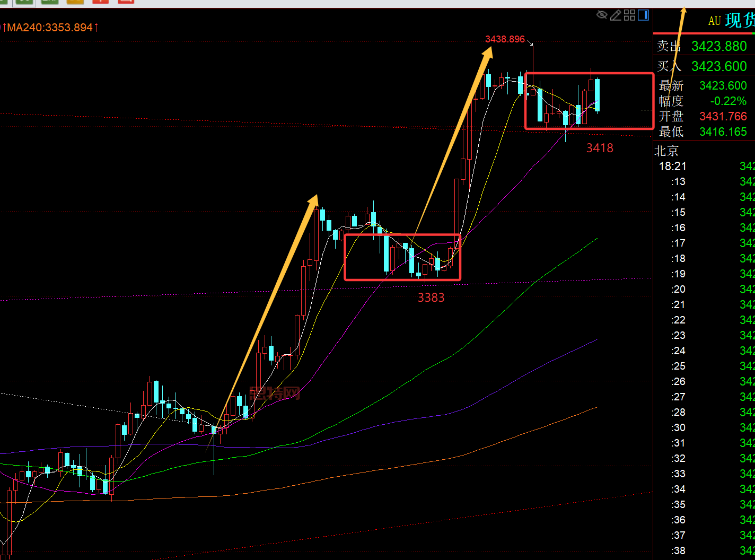Click the MA240:3353.894 indicator label

(50, 27)
